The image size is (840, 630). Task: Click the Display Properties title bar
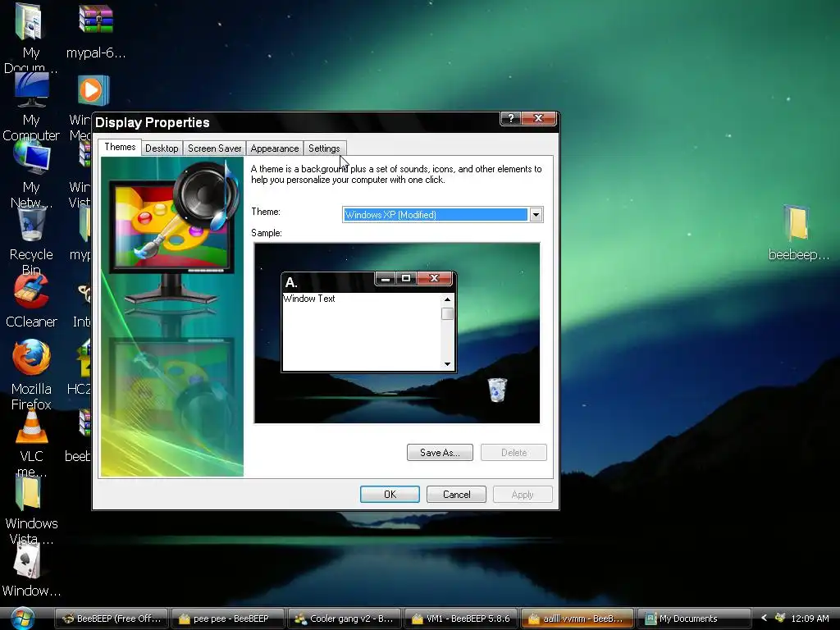297,123
